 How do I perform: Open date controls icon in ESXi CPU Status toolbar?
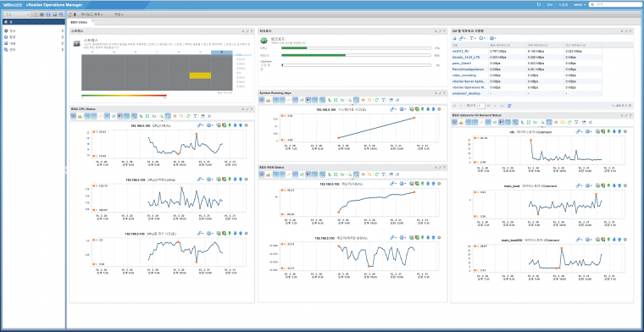[196, 116]
